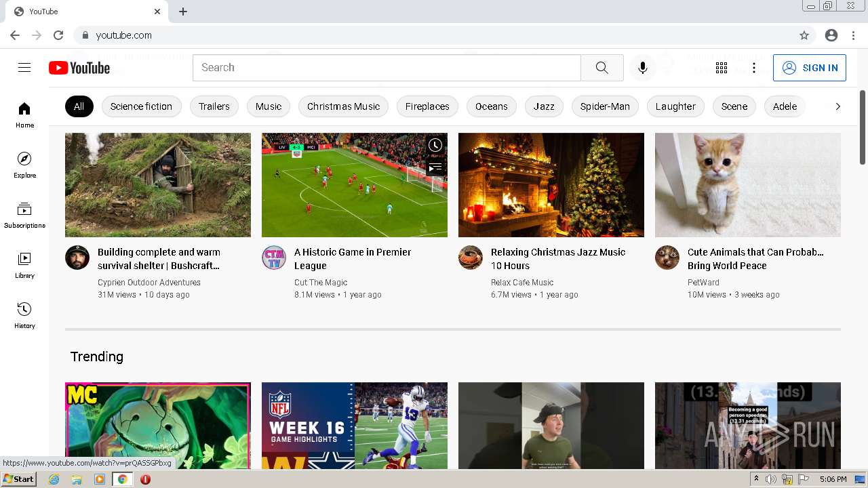
Task: Click the YouTube logo
Action: [79, 68]
